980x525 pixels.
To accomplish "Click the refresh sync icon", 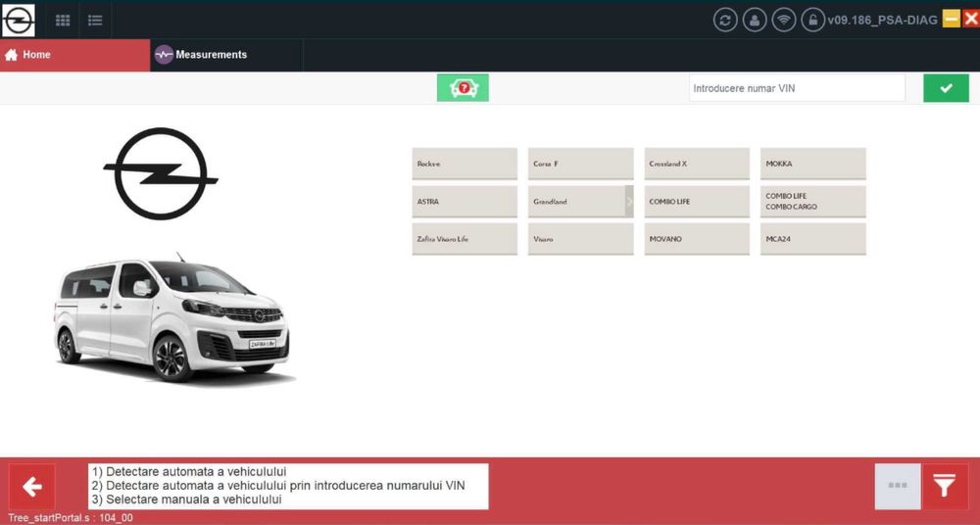I will [x=725, y=20].
